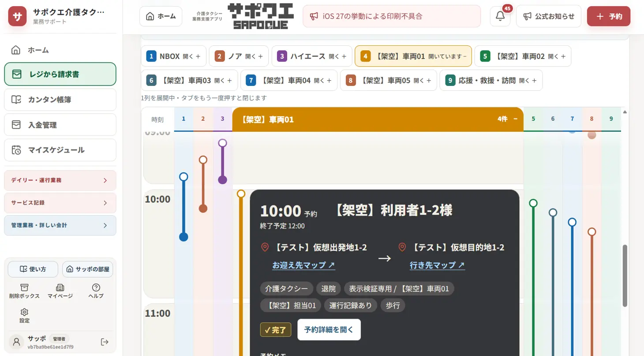This screenshot has width=644, height=356.
Task: Click the red 予約 button
Action: [609, 16]
